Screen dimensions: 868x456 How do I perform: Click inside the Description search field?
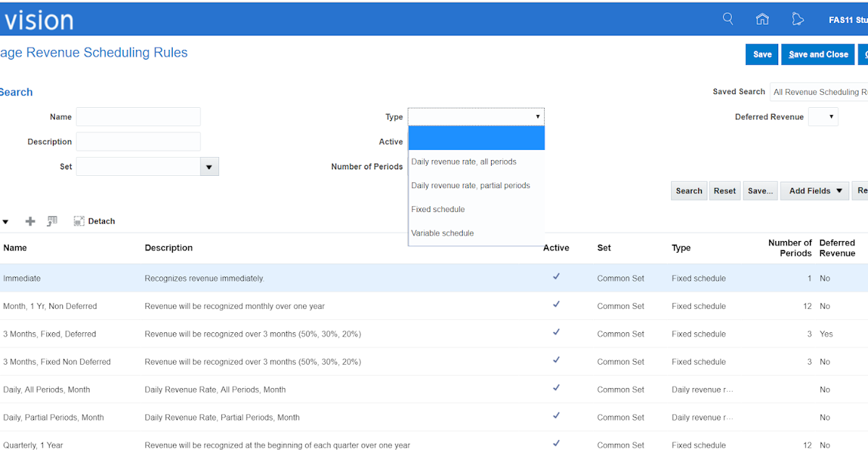point(138,141)
